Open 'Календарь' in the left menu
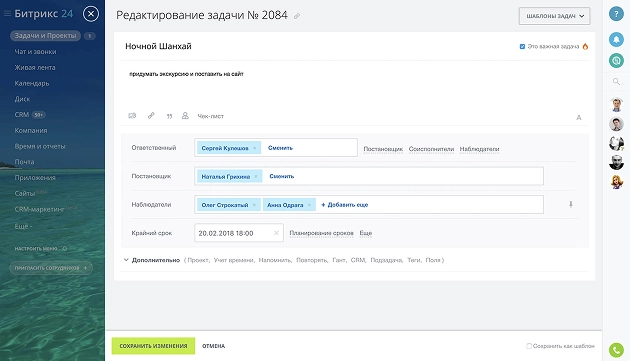630x361 pixels. tap(32, 83)
